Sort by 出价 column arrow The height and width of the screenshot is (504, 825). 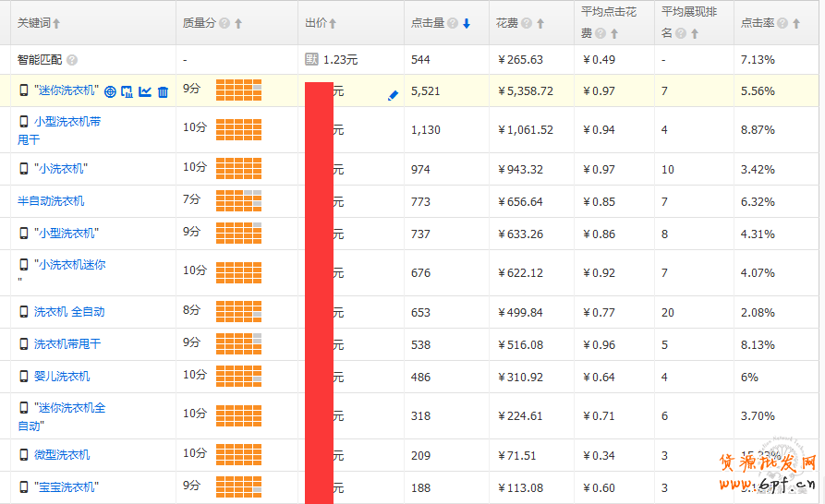click(x=333, y=23)
